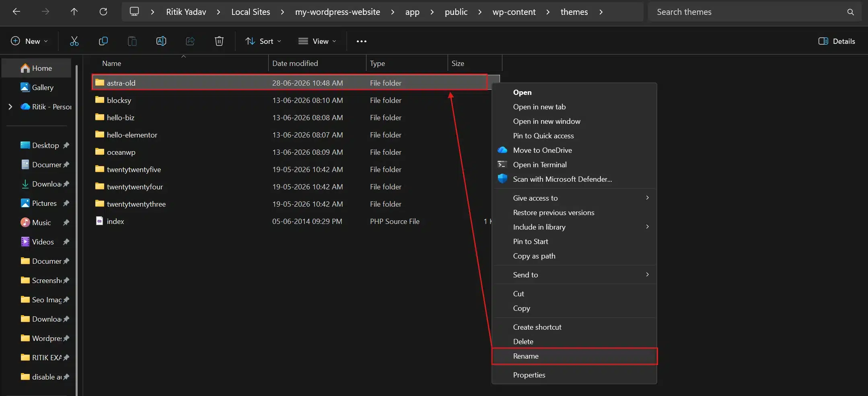Open the Sort dropdown
The width and height of the screenshot is (868, 396).
click(263, 41)
